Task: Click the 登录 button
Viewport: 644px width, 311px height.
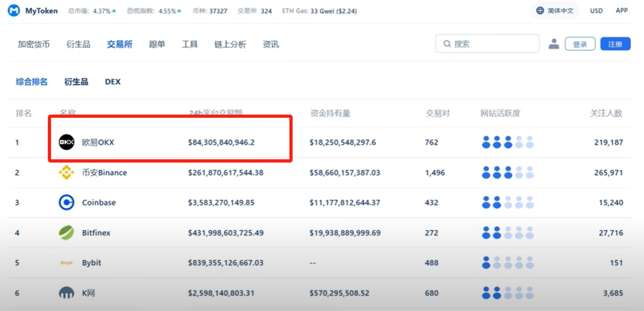Action: coord(580,44)
